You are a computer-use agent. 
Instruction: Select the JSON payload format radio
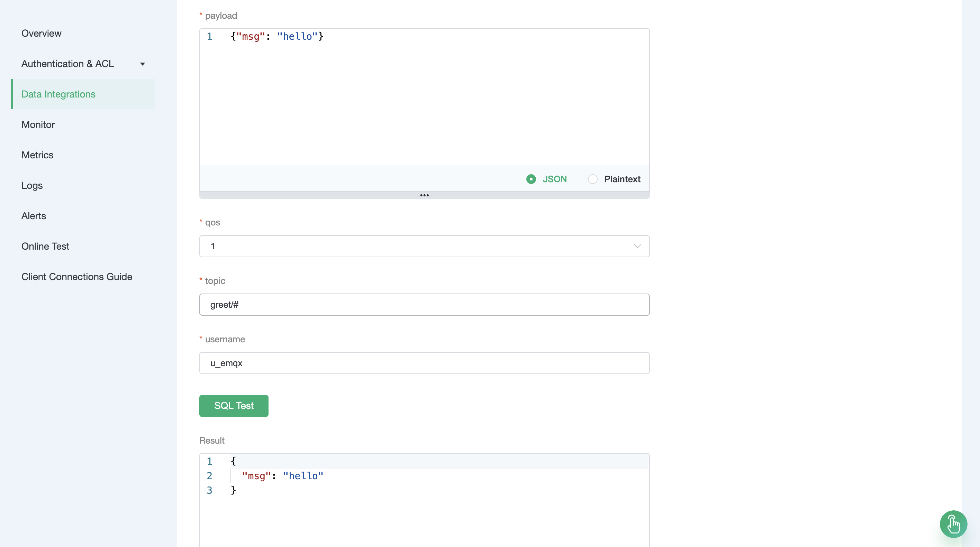[x=531, y=179]
